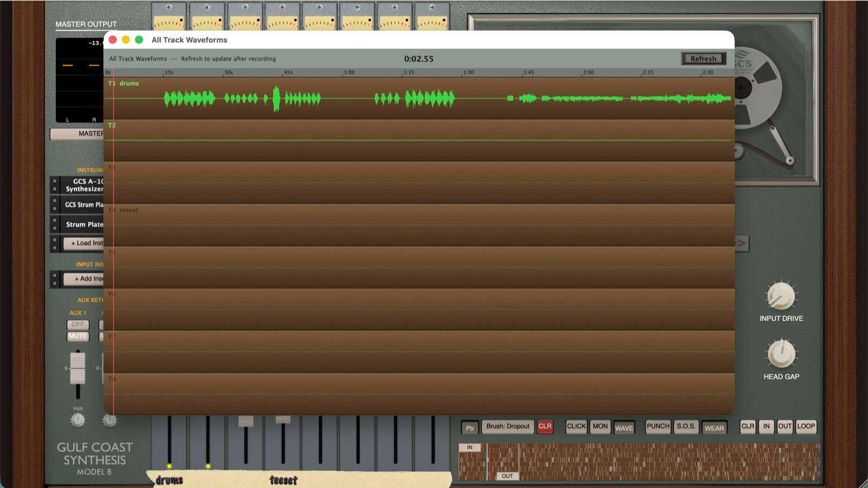Click the third channel fader handle

pyautogui.click(x=246, y=421)
